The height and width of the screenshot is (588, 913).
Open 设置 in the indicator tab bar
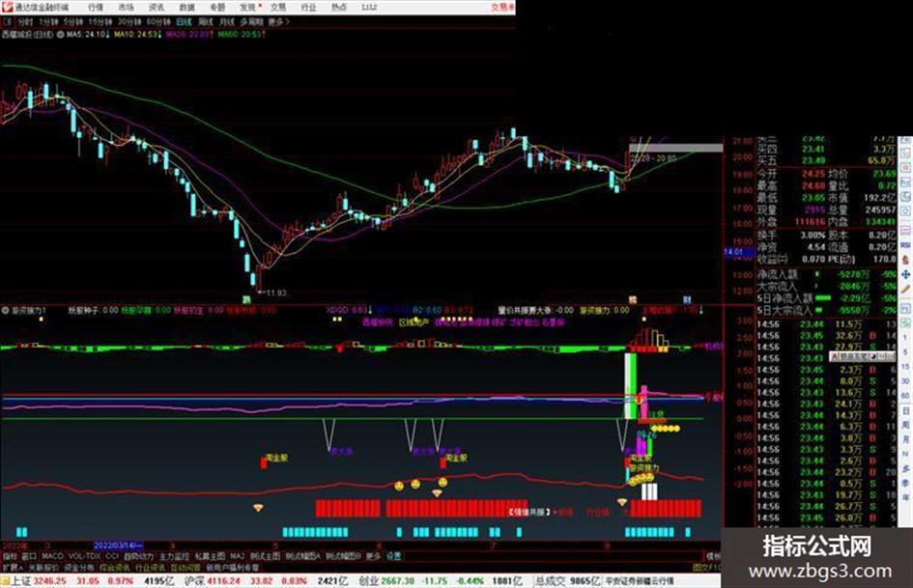point(394,556)
